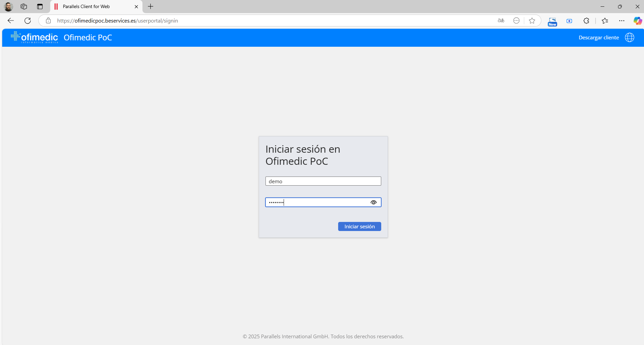Launch the Copilot sidebar icon
Screen dimensions: 644x345
tap(637, 21)
